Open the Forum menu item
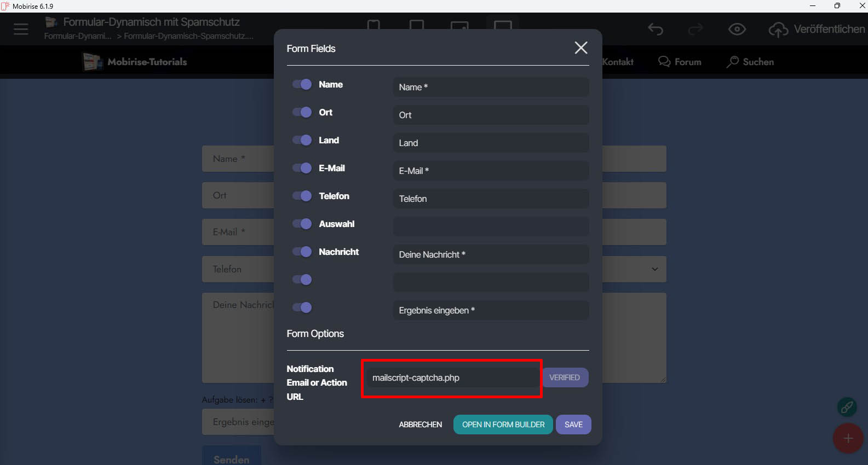The image size is (868, 465). click(x=680, y=62)
